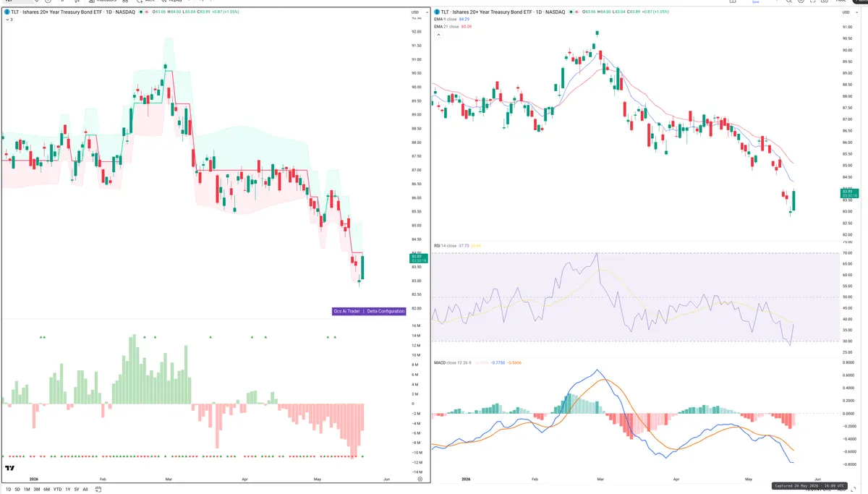Click the market status dot on left chart
The height and width of the screenshot is (494, 868).
click(141, 12)
